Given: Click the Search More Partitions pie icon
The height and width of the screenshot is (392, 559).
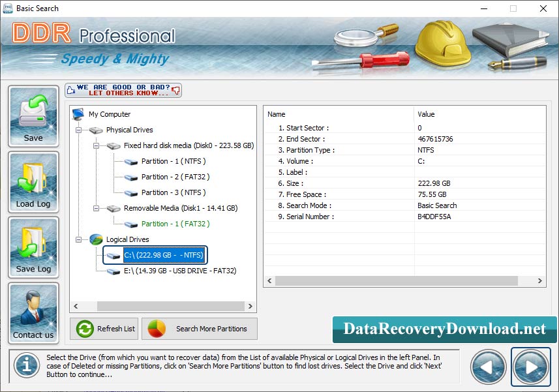Looking at the screenshot, I should [157, 329].
